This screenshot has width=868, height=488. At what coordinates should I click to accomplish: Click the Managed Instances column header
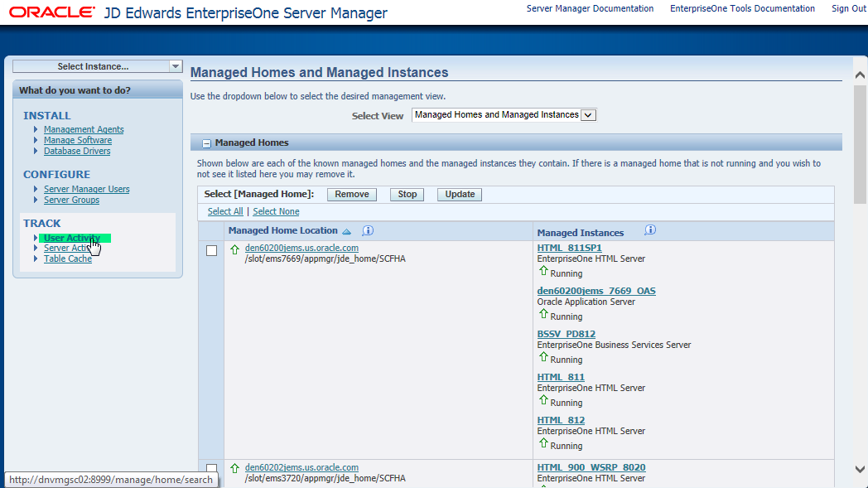click(x=580, y=233)
